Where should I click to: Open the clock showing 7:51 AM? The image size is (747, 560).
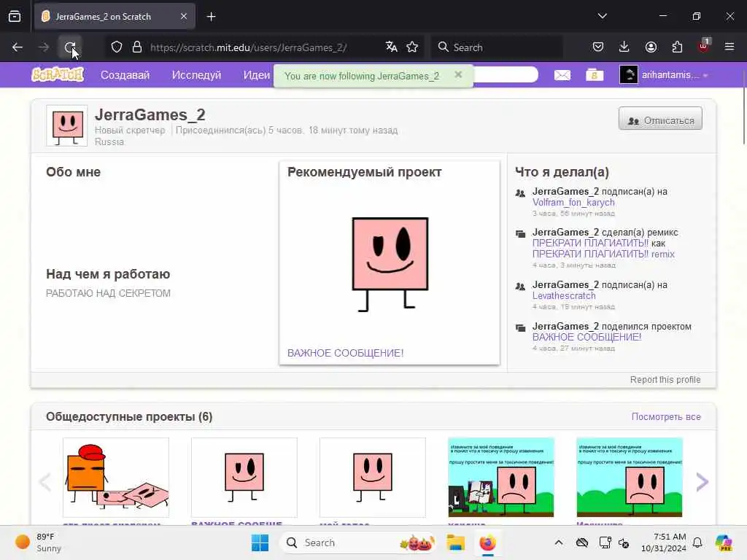click(x=663, y=542)
